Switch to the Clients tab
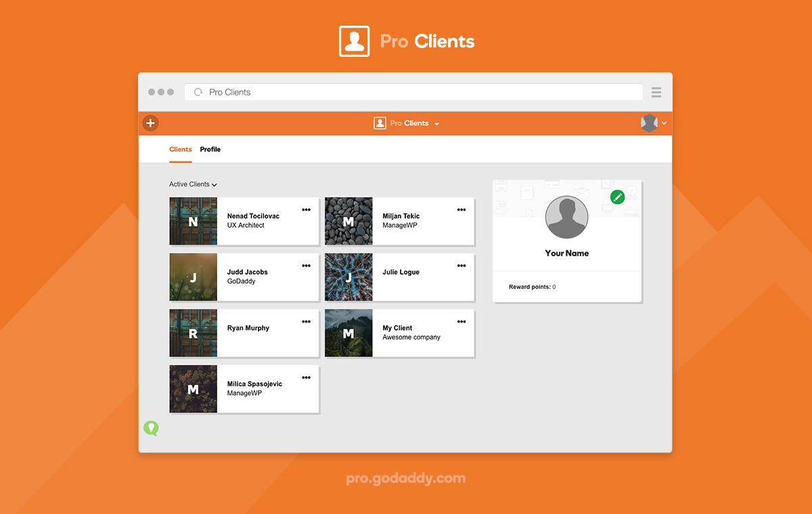This screenshot has width=812, height=514. (181, 149)
